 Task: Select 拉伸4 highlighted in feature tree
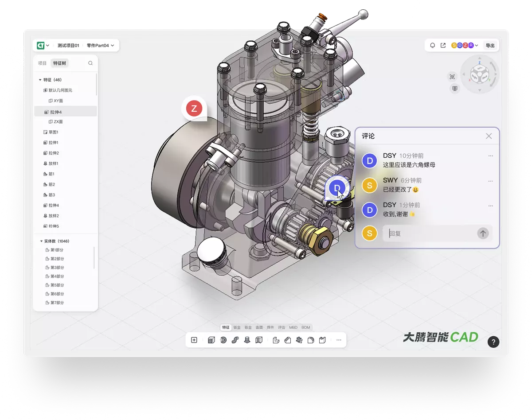pyautogui.click(x=56, y=112)
